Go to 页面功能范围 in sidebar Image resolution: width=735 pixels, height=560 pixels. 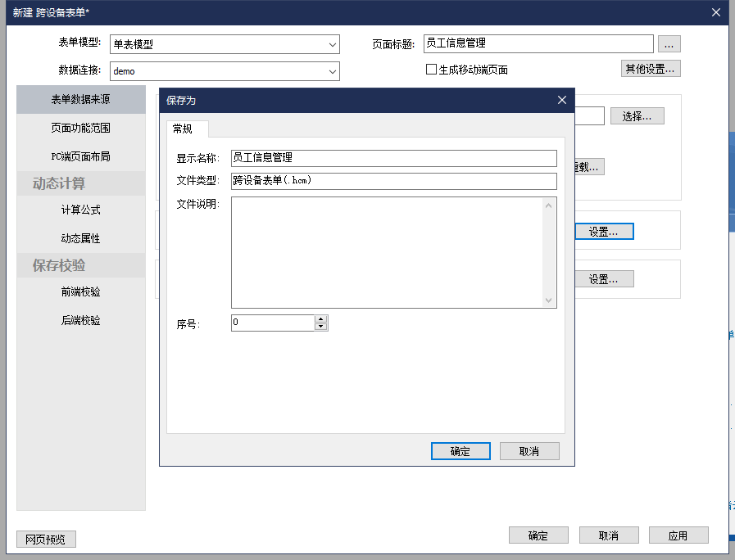(x=80, y=128)
